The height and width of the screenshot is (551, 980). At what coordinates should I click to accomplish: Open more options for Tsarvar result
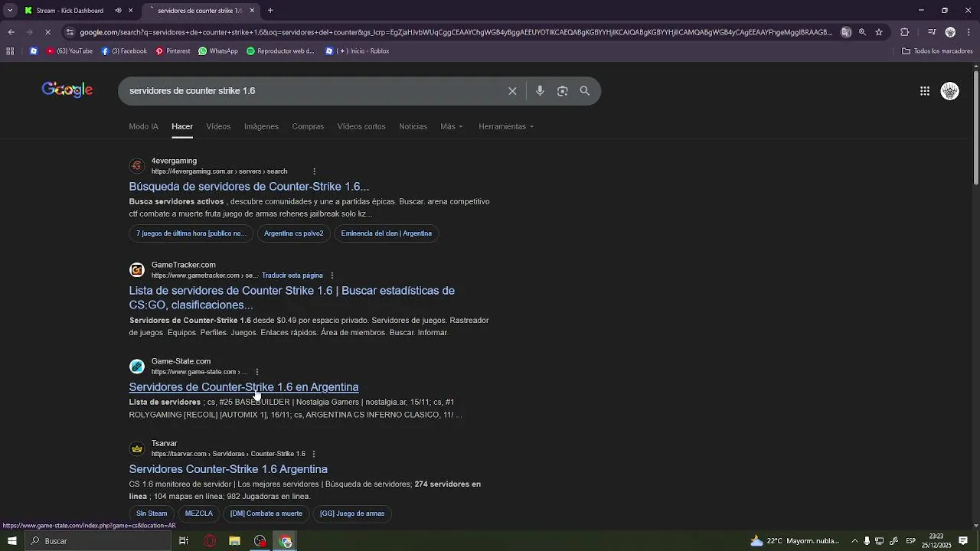[313, 454]
